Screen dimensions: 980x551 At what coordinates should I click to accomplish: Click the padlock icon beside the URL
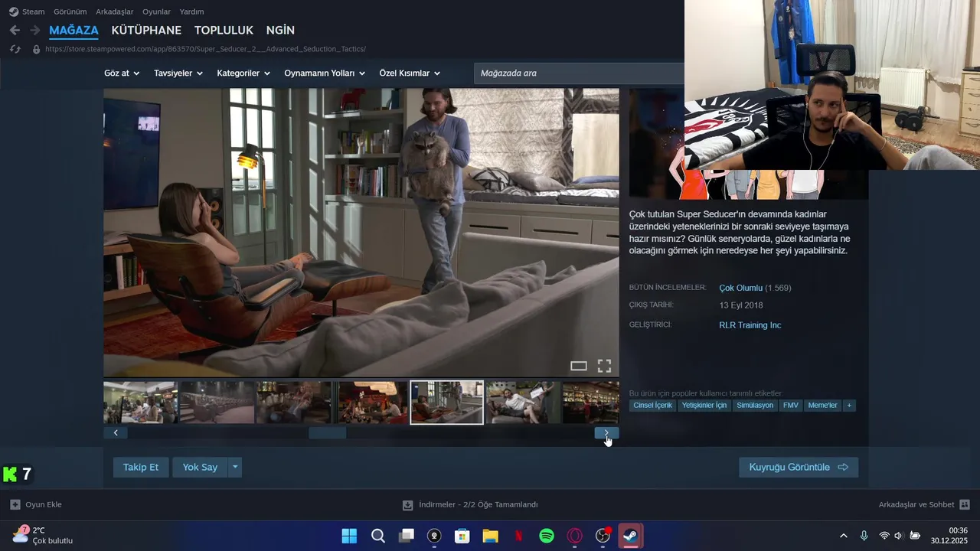(36, 49)
